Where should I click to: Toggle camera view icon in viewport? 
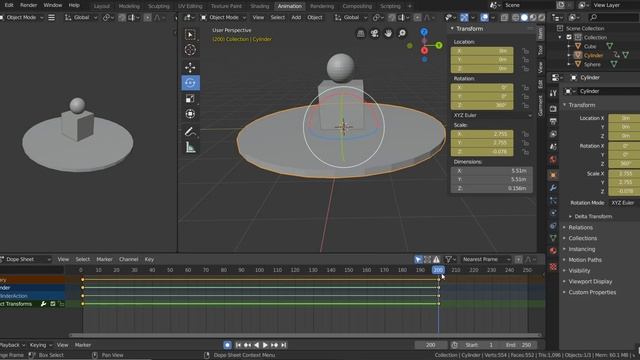point(374,33)
